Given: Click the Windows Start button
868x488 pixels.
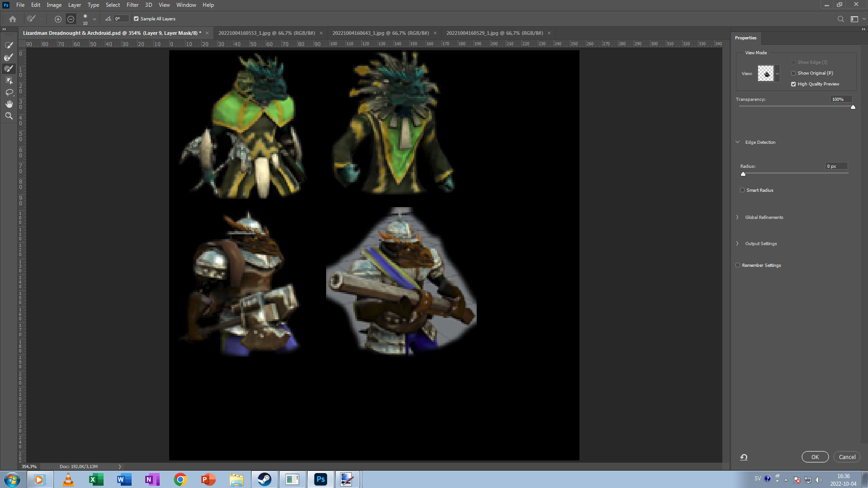Looking at the screenshot, I should [x=12, y=479].
